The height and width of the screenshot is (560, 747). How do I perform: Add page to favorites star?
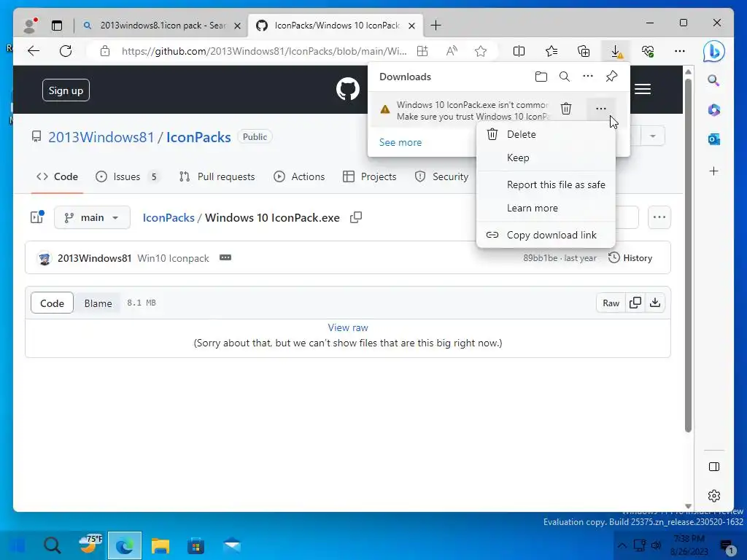(x=481, y=51)
